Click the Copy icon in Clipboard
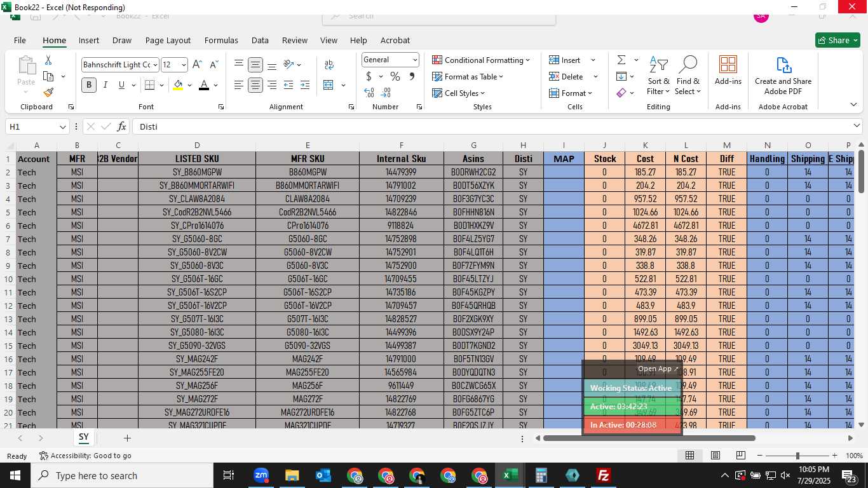The image size is (868, 488). point(48,76)
